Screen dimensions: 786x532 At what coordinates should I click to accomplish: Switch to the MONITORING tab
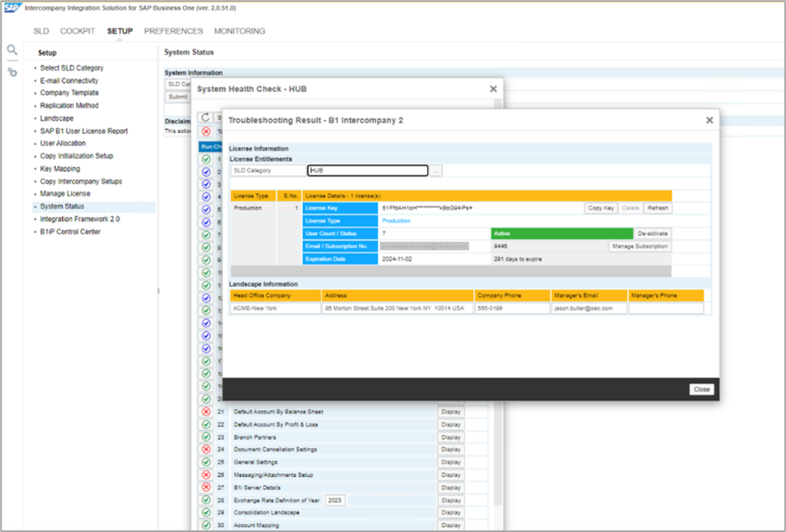tap(239, 31)
